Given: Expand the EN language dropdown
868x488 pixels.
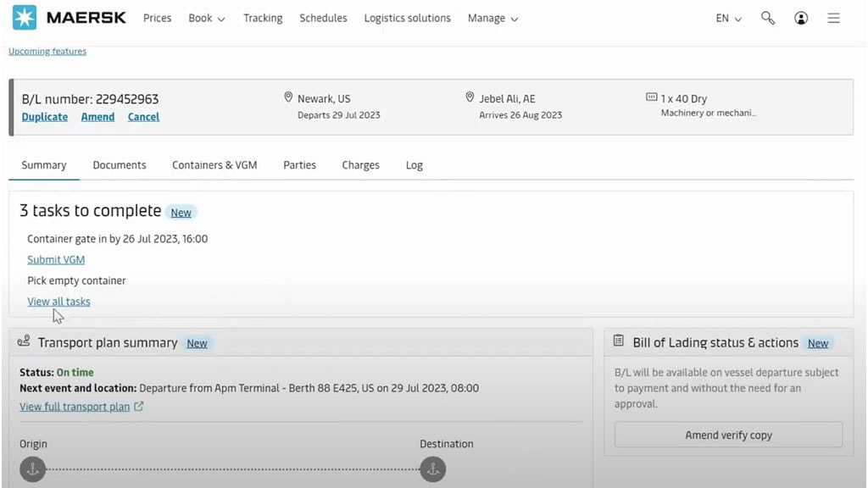Looking at the screenshot, I should 728,18.
